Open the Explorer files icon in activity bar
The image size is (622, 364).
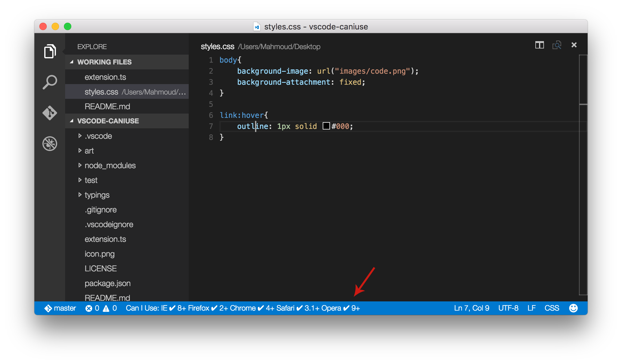(x=50, y=51)
